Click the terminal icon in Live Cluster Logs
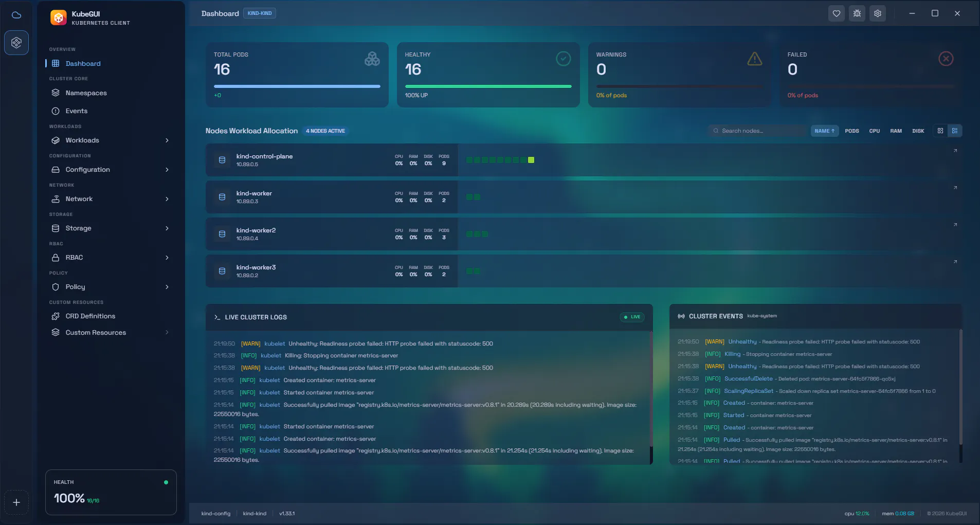The width and height of the screenshot is (980, 525). pos(217,317)
